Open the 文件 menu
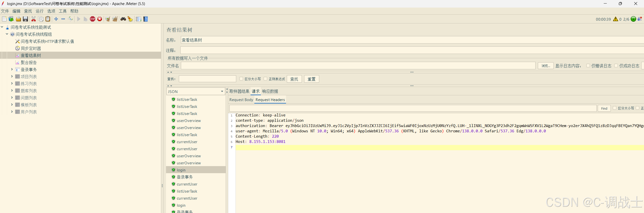Image resolution: width=644 pixels, height=213 pixels. 5,11
